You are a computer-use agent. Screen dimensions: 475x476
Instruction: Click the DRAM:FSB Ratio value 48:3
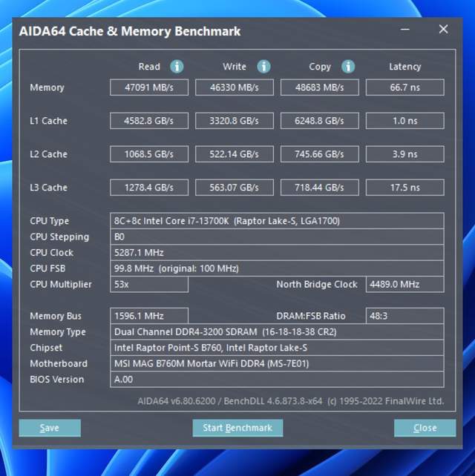(x=404, y=316)
